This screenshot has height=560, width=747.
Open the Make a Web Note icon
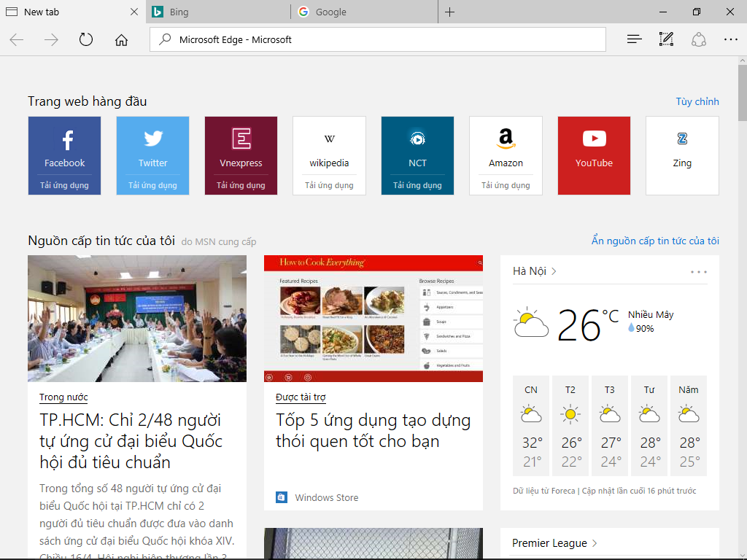click(x=666, y=39)
